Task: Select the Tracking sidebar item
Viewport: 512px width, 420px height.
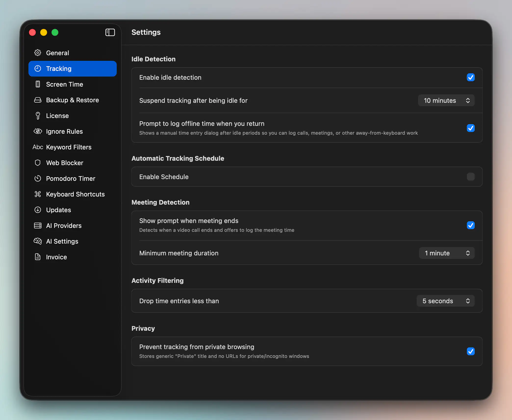Action: click(x=72, y=68)
